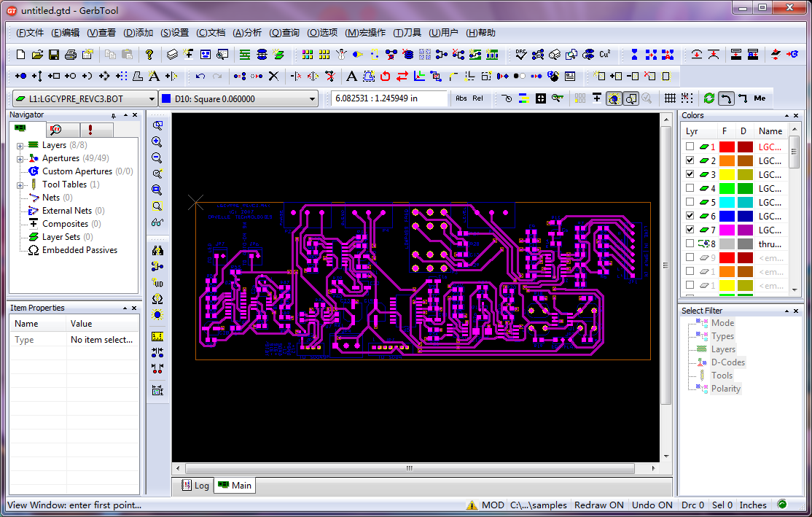Click the zoom in magnifier icon
The image size is (812, 517).
tap(157, 141)
